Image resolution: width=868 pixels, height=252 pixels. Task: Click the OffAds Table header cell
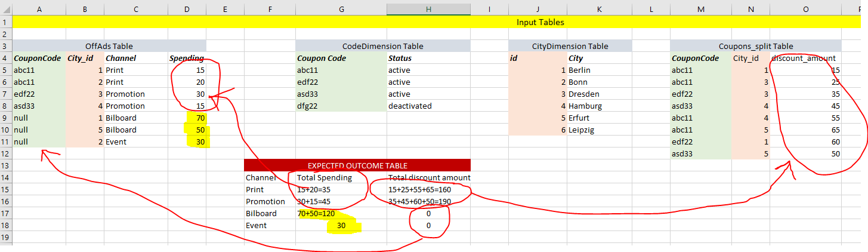pyautogui.click(x=109, y=46)
